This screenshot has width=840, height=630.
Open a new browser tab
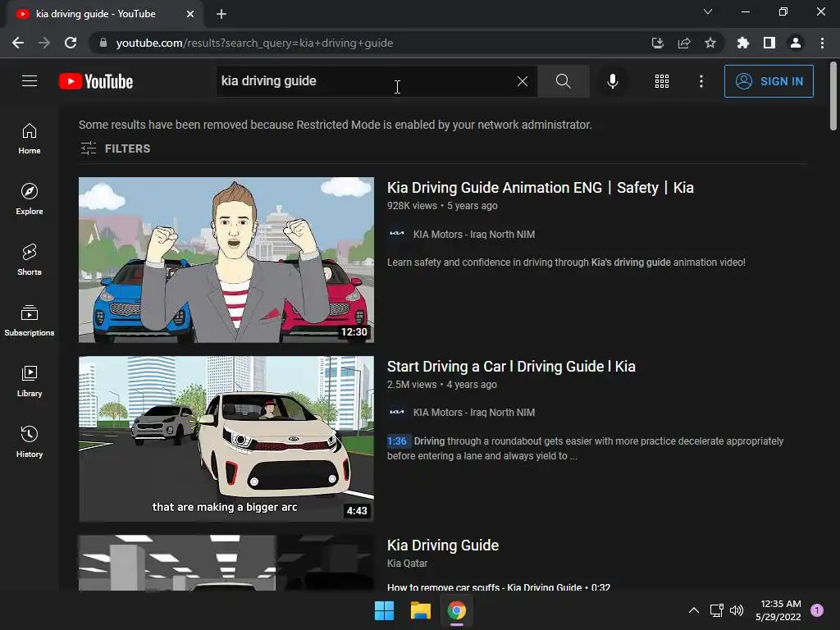click(x=221, y=14)
